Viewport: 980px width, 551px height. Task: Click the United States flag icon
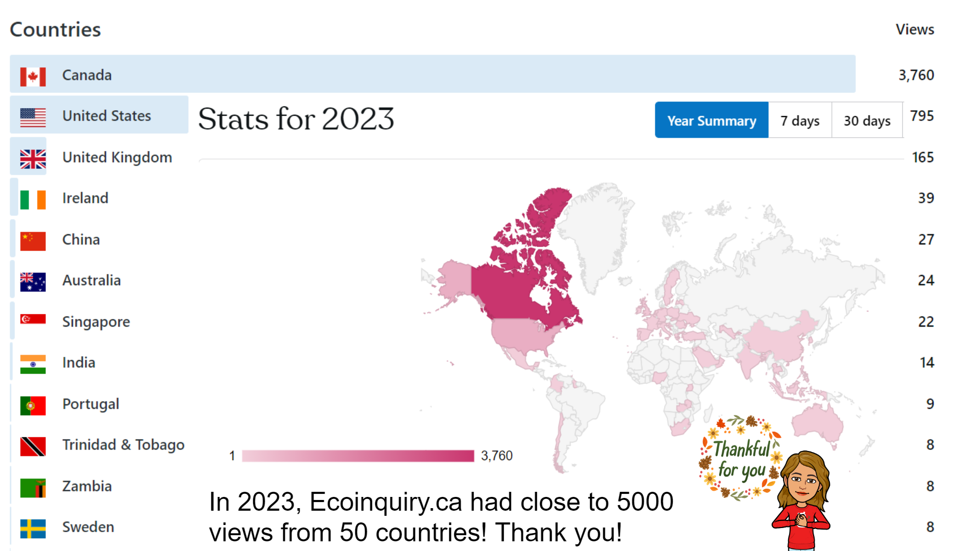click(x=33, y=117)
